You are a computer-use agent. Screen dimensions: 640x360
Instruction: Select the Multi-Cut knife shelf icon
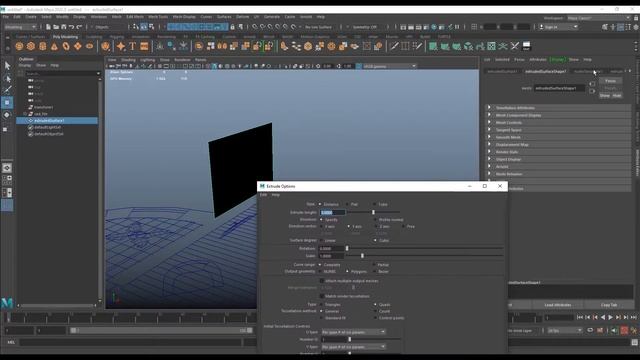pos(394,46)
